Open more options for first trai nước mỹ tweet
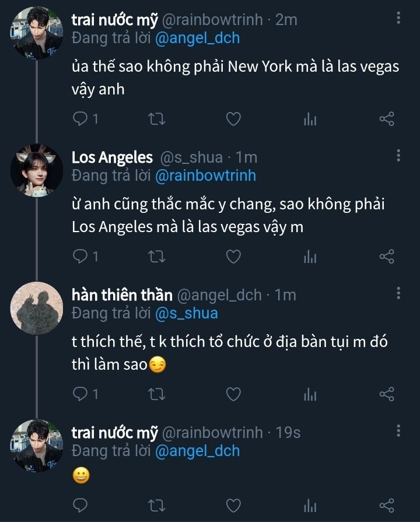The width and height of the screenshot is (420, 522). (x=398, y=18)
